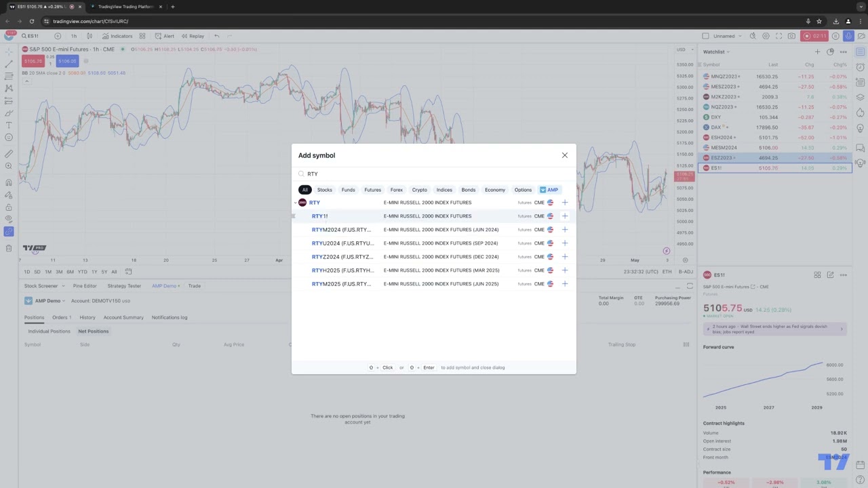Set chart range to 1D

pos(27,272)
